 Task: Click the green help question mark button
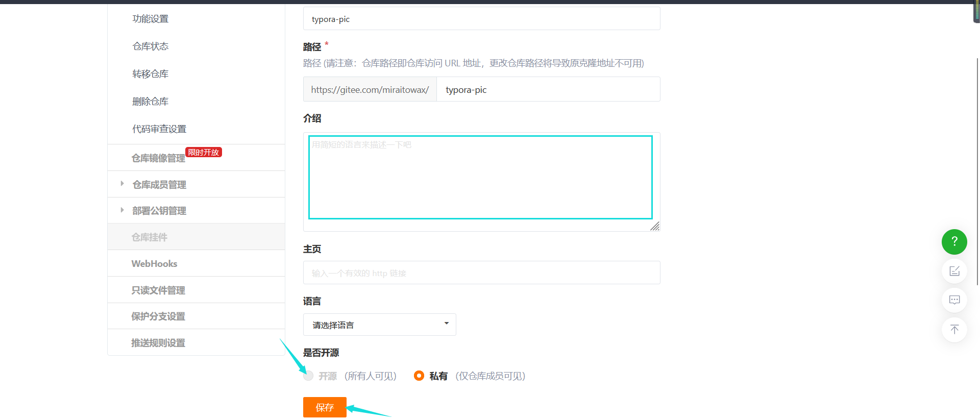[954, 242]
